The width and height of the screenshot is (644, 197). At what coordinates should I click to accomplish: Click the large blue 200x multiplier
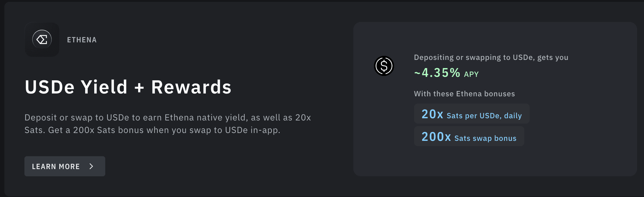(x=436, y=137)
